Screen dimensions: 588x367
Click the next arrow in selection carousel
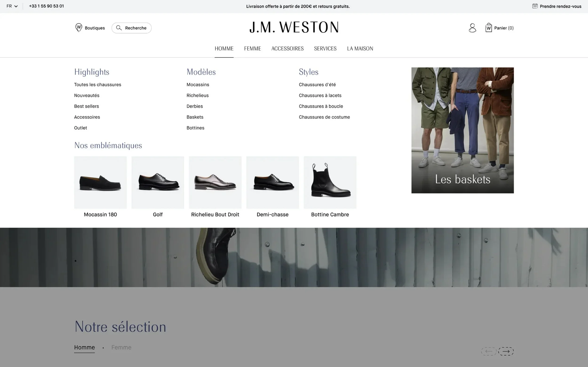point(506,351)
